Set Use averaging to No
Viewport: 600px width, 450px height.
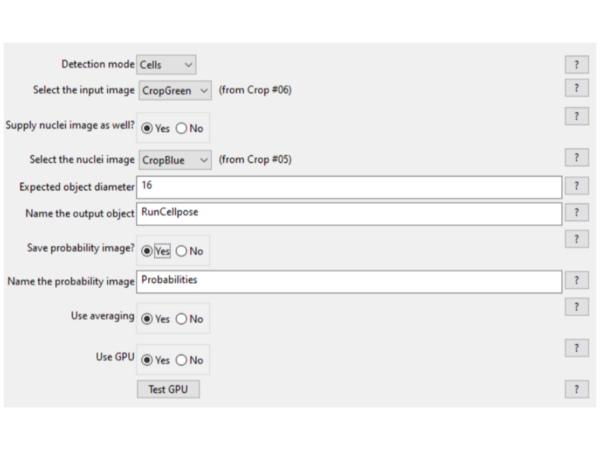(182, 319)
